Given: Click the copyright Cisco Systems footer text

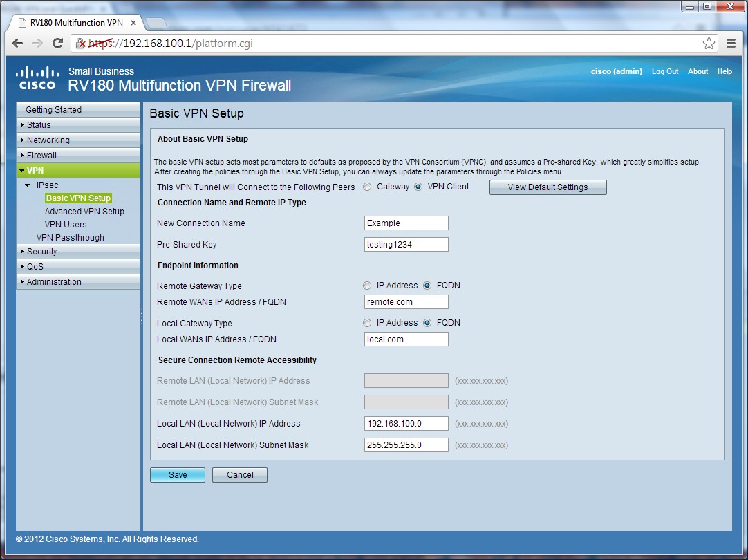Looking at the screenshot, I should [x=107, y=539].
